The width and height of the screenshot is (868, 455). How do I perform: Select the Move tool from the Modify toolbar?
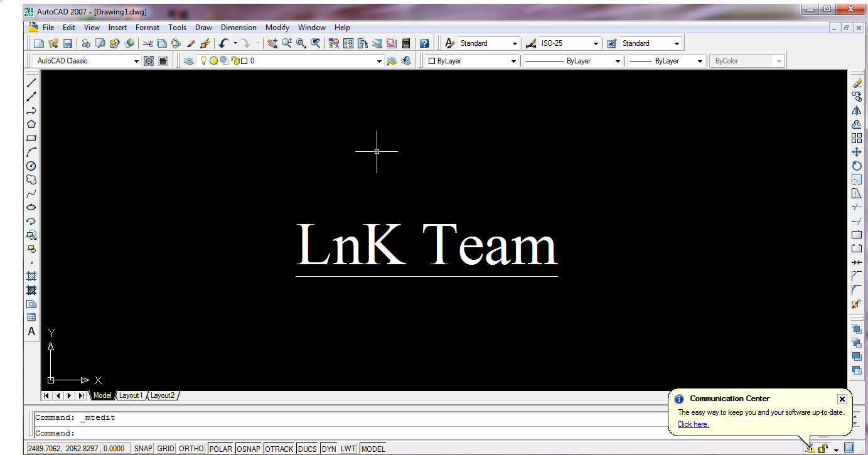857,152
